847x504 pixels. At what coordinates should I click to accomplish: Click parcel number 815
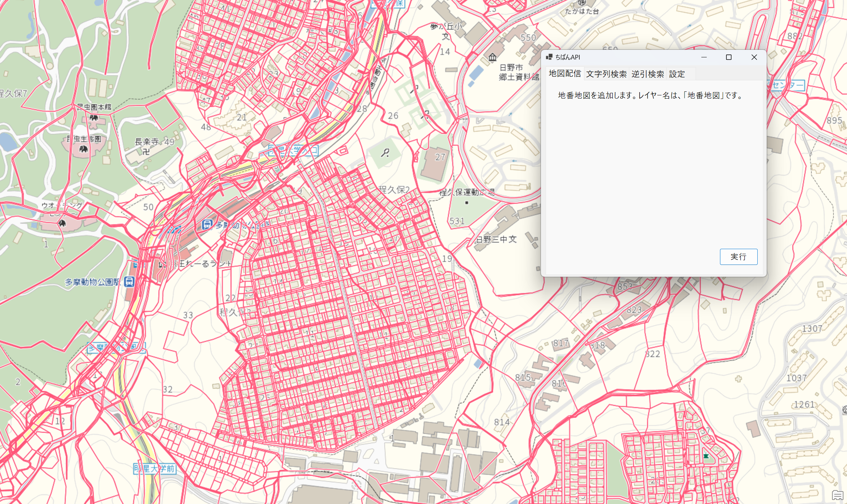pos(523,377)
